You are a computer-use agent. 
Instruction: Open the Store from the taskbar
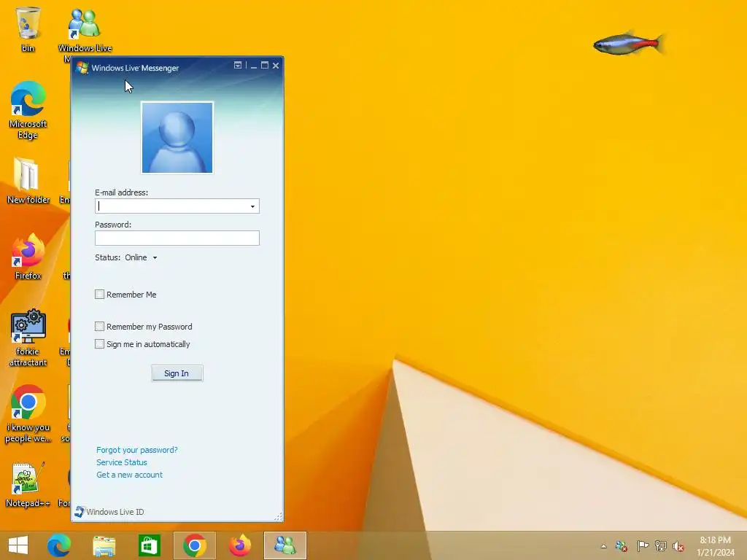pos(149,545)
